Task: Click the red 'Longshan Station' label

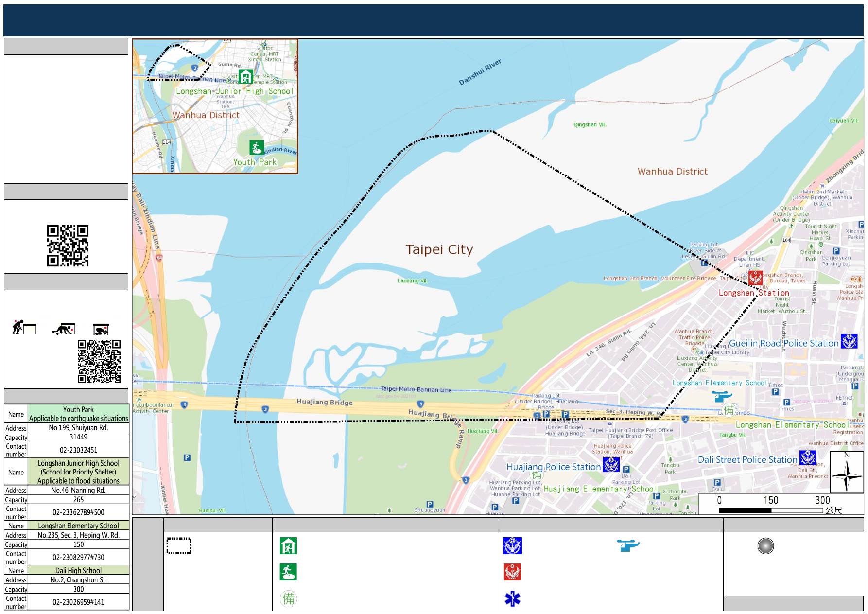Action: pyautogui.click(x=754, y=293)
